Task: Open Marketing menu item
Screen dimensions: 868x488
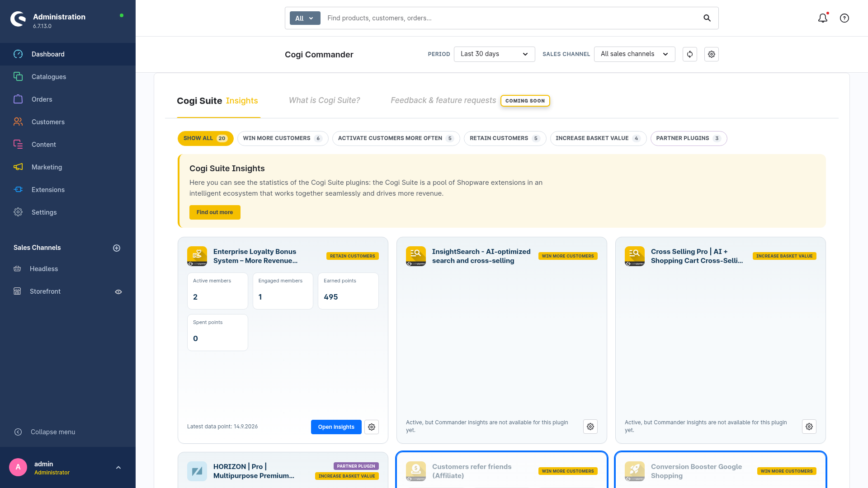Action: [x=68, y=167]
